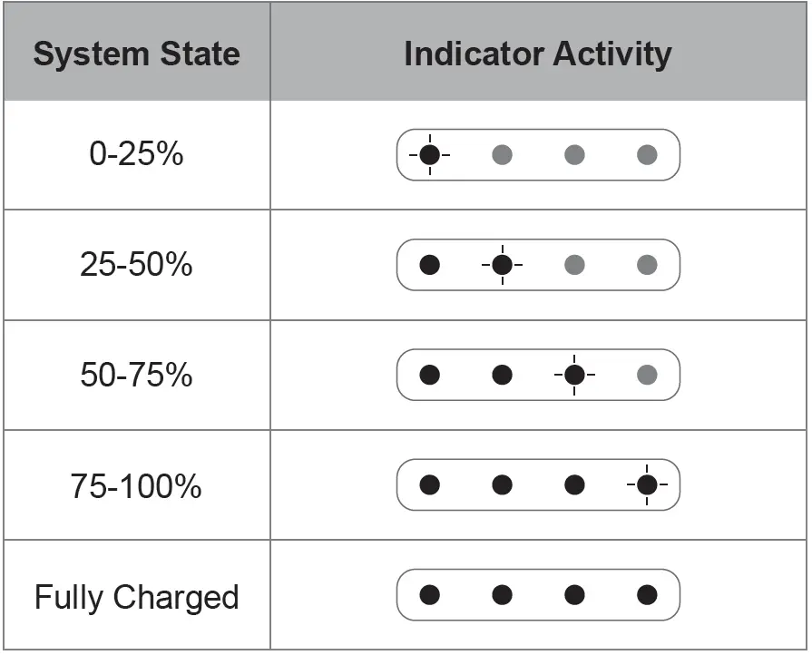Click the 25-50% state label
This screenshot has width=812, height=655.
137,265
